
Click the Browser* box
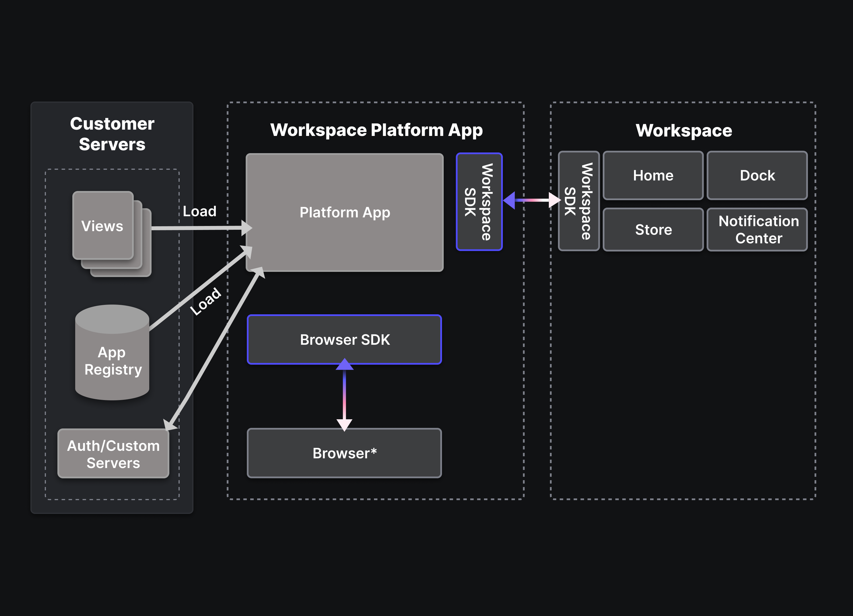click(x=344, y=453)
